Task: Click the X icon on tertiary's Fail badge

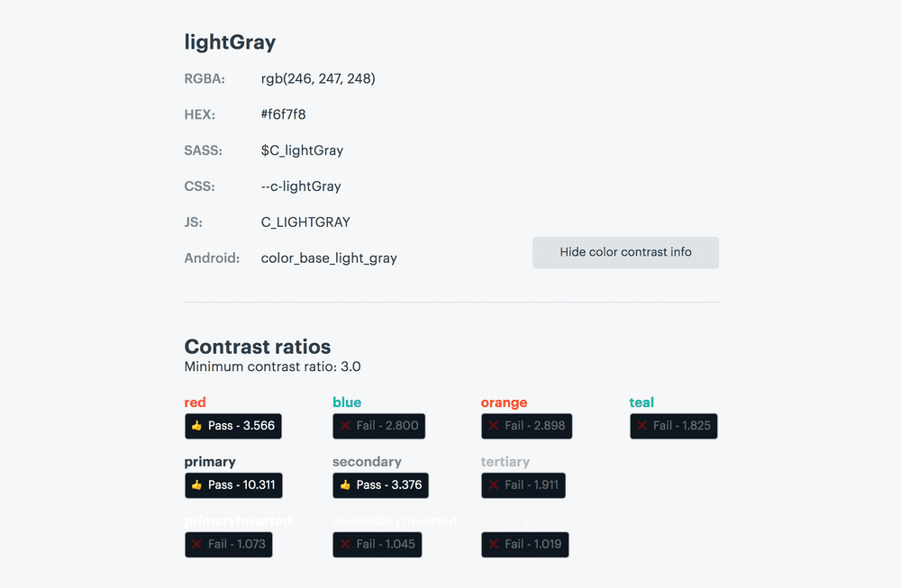Action: click(493, 484)
